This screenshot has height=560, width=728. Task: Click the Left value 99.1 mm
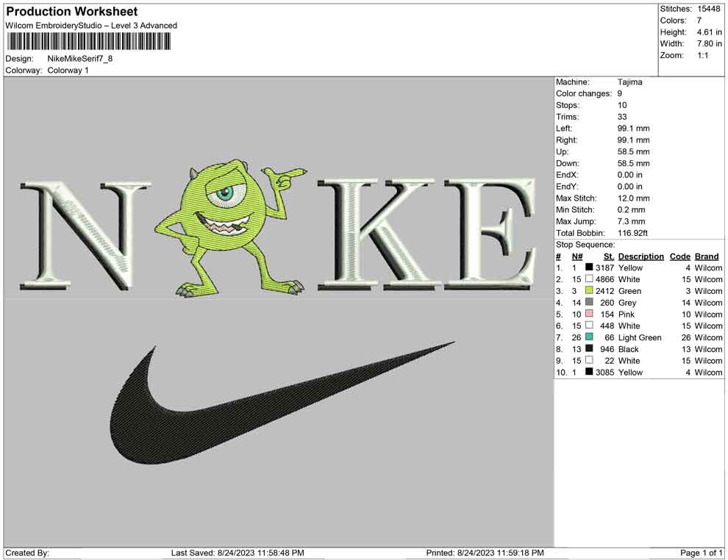633,128
